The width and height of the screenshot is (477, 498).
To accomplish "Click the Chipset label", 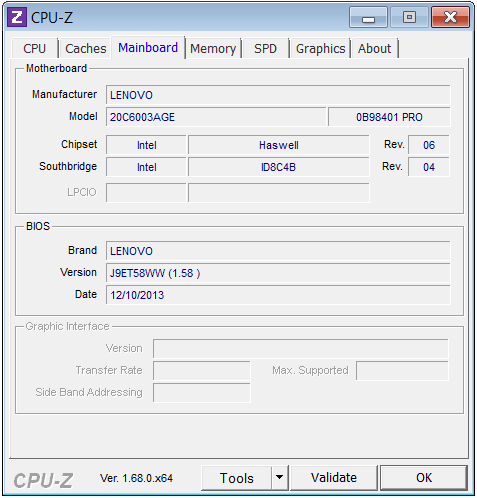I will (79, 144).
